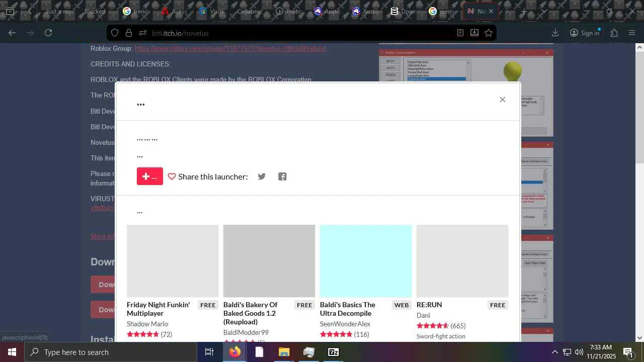
Task: Open Task View on the taskbar
Action: tap(209, 352)
